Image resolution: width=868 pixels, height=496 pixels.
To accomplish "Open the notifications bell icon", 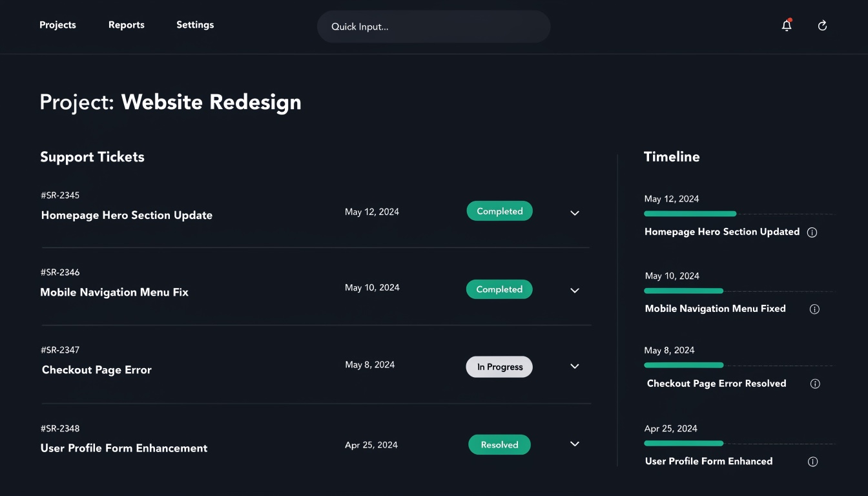I will [786, 26].
